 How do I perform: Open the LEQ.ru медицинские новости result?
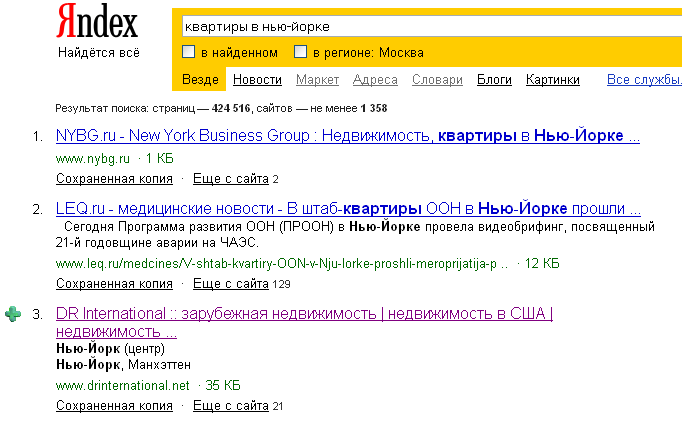(348, 209)
